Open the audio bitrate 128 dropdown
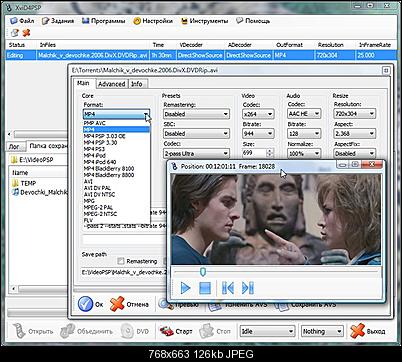402x362 pixels. click(x=304, y=134)
